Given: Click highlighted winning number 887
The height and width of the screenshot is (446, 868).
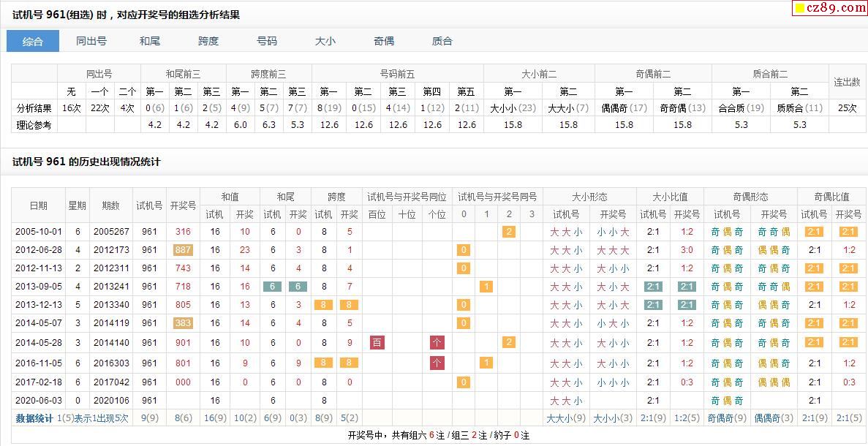Looking at the screenshot, I should (x=183, y=250).
